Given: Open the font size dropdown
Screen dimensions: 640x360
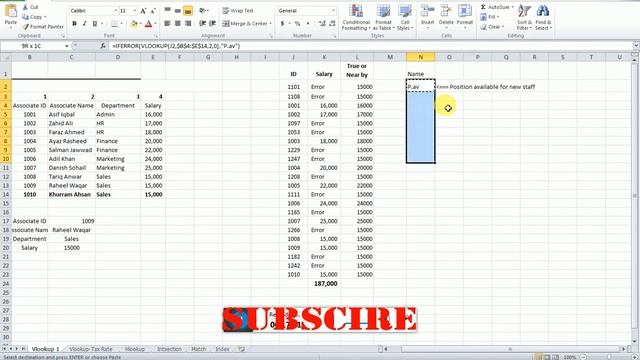Looking at the screenshot, I should point(135,11).
